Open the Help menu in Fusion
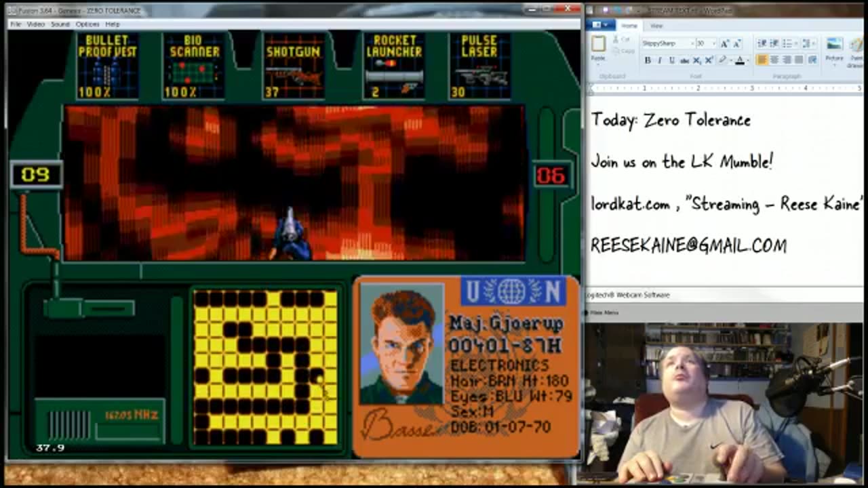This screenshot has height=488, width=868. click(x=113, y=24)
